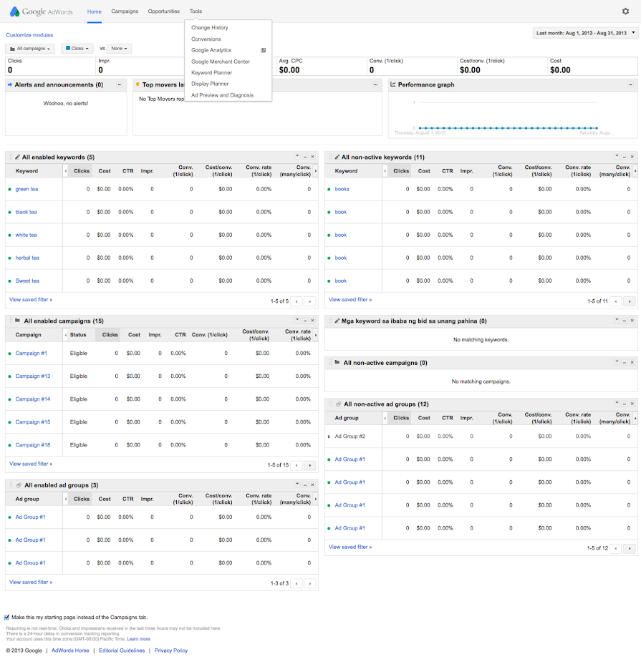Minimize the All non-active keywords module
Screen dimensions: 641x672
pyautogui.click(x=624, y=157)
